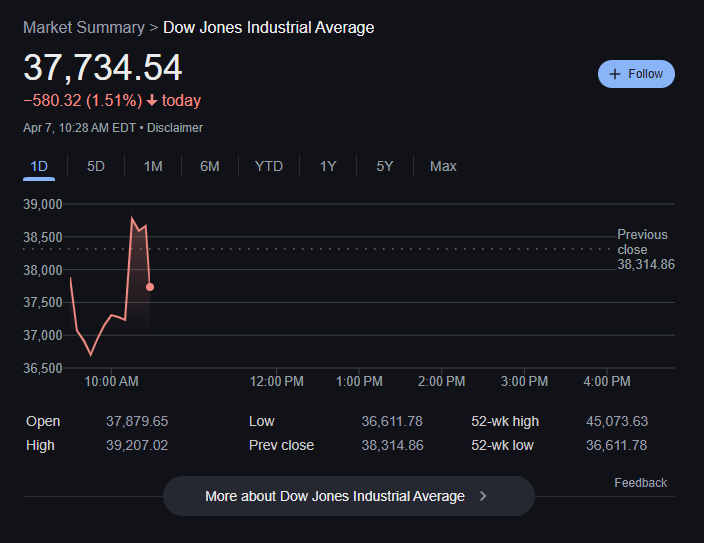Click the red down arrow next to today

[152, 100]
